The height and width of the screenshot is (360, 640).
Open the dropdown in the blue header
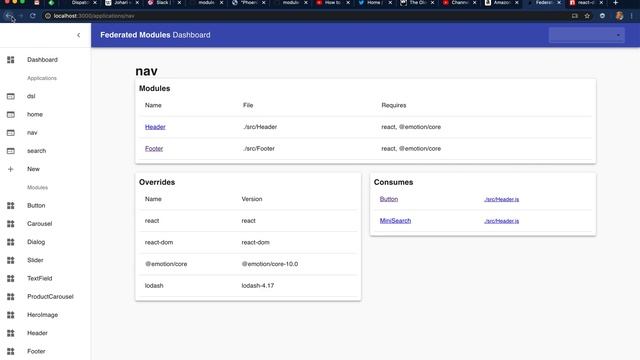pyautogui.click(x=587, y=35)
